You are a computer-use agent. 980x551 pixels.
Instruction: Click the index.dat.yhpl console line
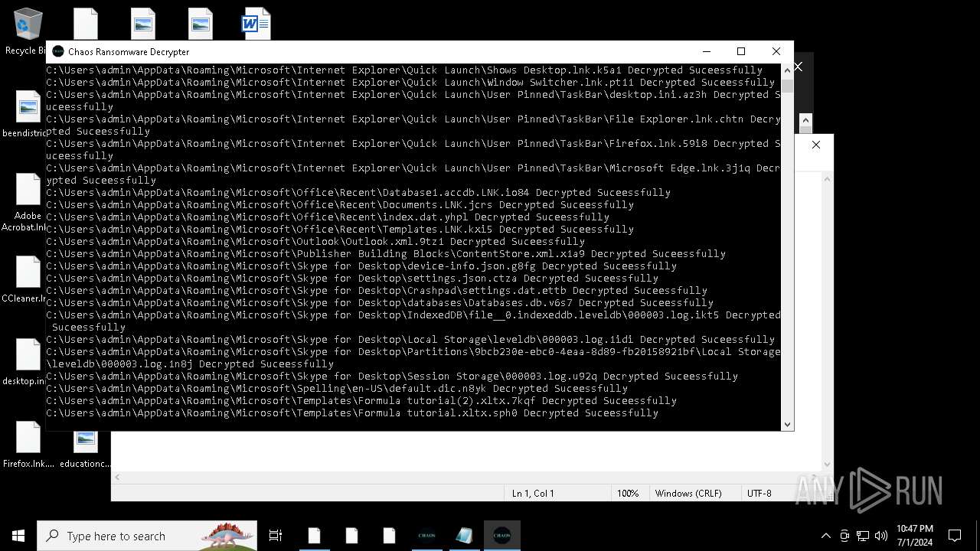click(328, 217)
